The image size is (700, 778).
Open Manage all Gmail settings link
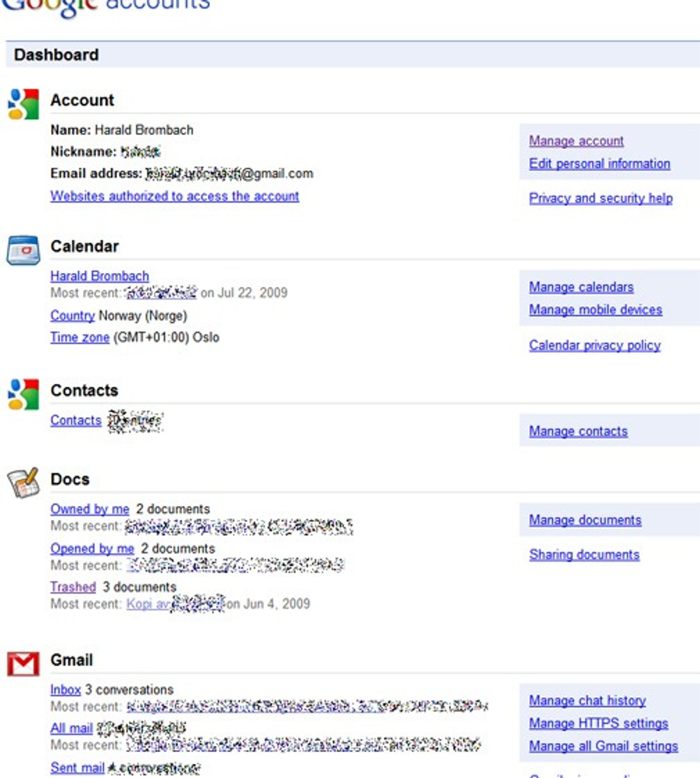603,746
